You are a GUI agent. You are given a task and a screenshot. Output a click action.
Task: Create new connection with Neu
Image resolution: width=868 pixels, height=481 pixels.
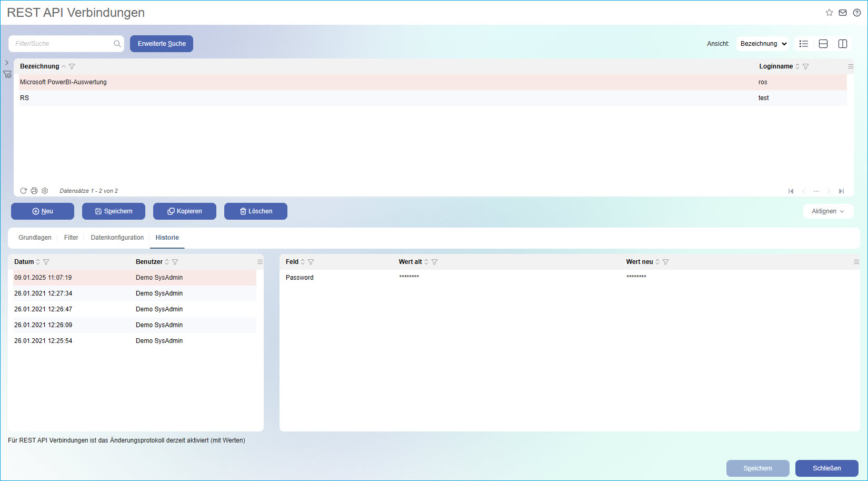[43, 211]
